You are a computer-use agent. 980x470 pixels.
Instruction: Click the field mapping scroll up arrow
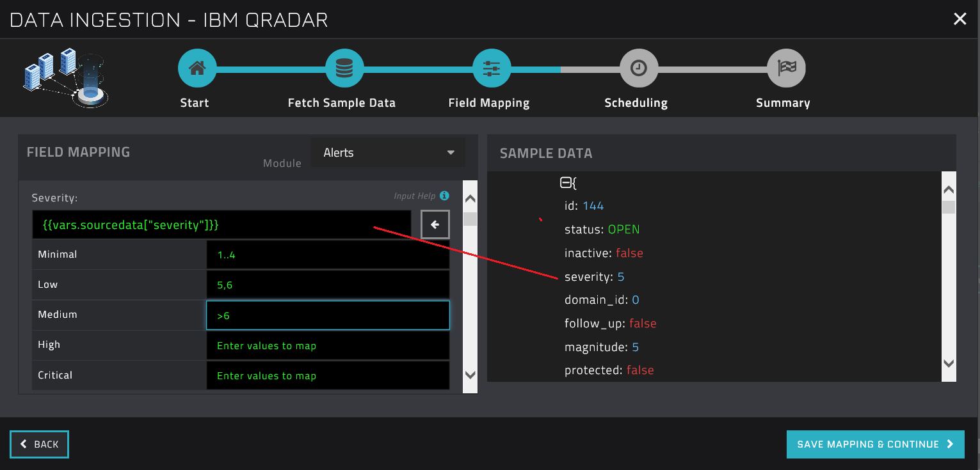tap(470, 199)
